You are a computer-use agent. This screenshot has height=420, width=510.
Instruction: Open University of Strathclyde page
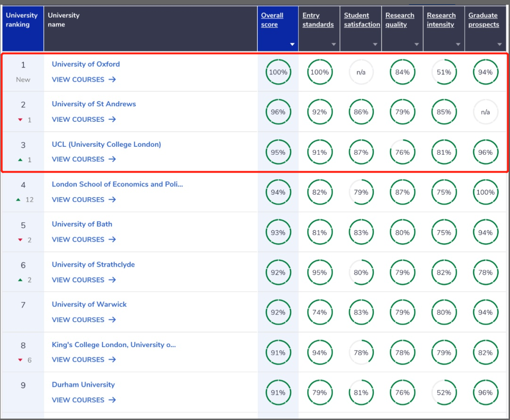[x=93, y=265]
